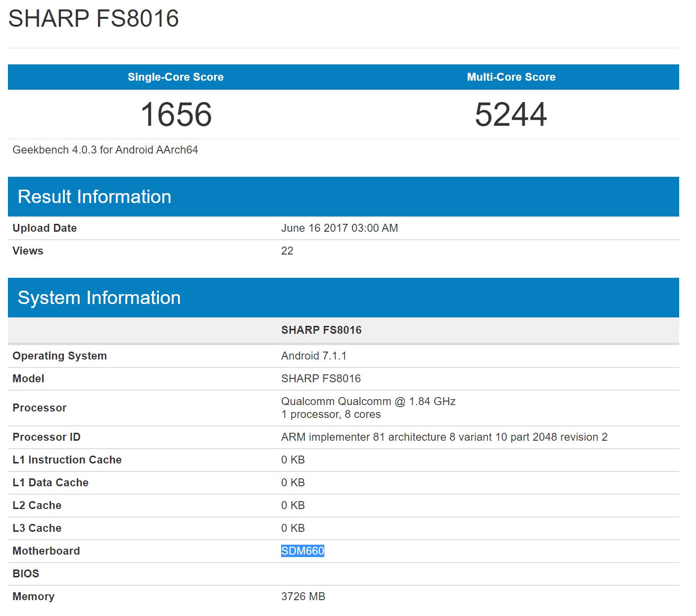Click the SHARP FS8016 table column heading
Image resolution: width=696 pixels, height=616 pixels.
click(321, 330)
